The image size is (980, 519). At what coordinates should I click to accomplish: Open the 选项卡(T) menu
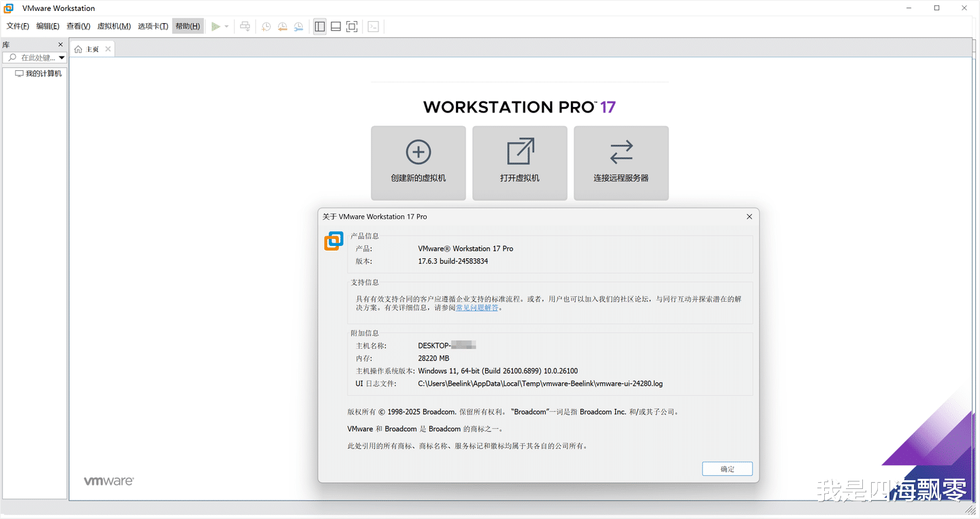[x=153, y=27]
